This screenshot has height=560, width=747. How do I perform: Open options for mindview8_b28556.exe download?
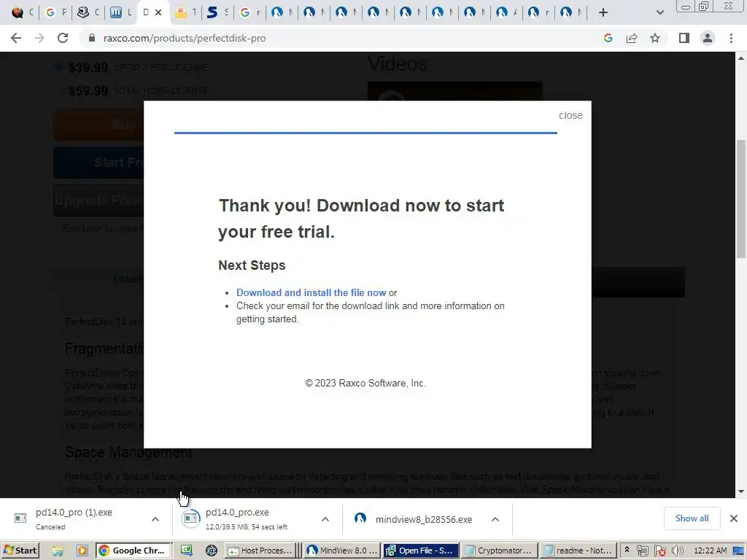coord(495,519)
